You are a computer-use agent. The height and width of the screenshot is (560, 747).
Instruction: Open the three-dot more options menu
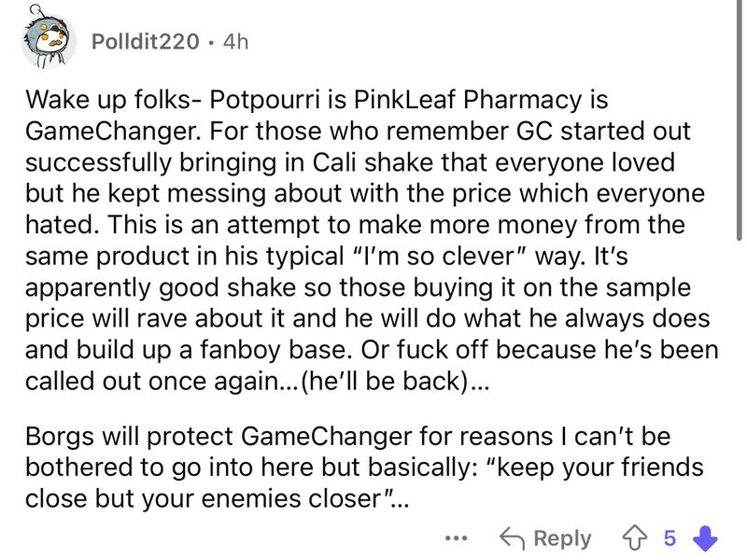tap(456, 539)
